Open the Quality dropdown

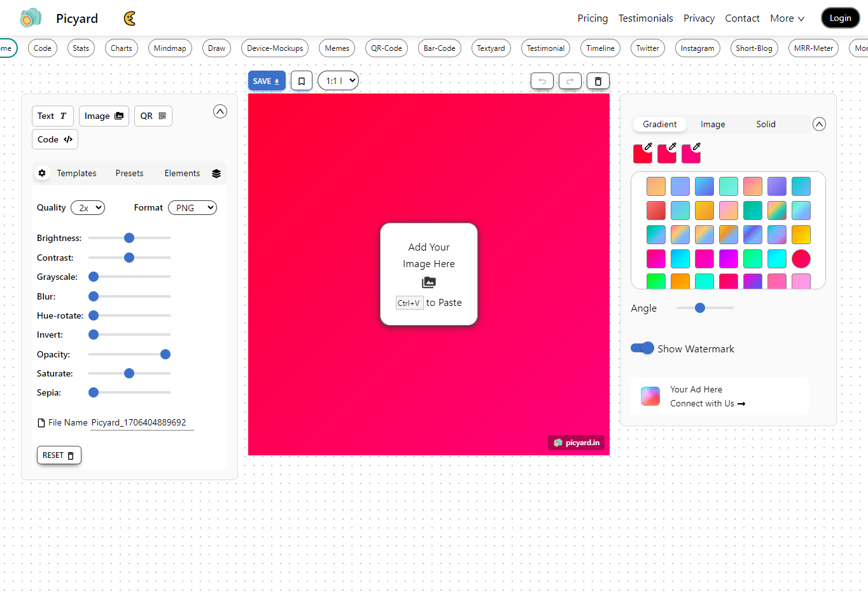click(x=88, y=208)
